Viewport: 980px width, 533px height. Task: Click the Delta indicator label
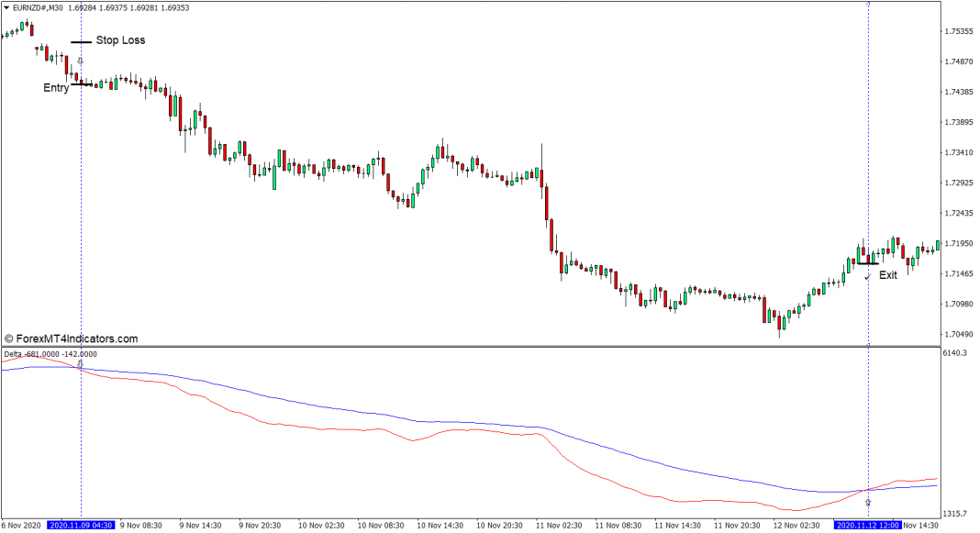tap(50, 354)
